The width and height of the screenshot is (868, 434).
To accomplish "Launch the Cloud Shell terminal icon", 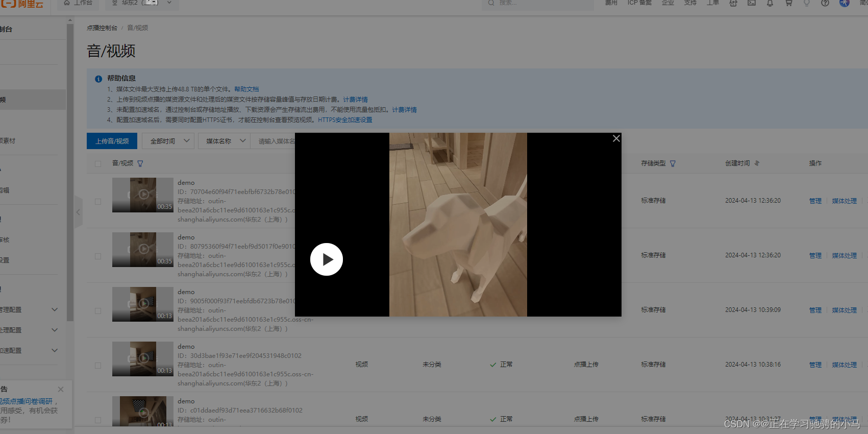I will coord(752,3).
